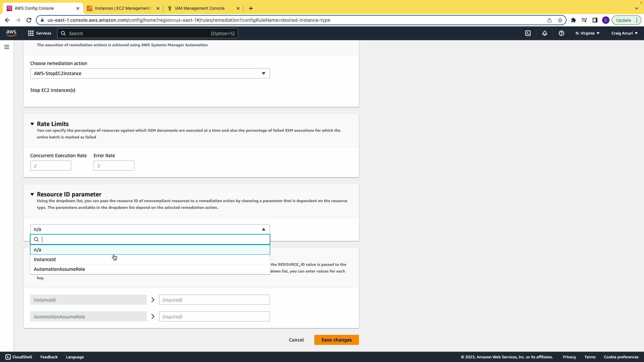Open the notifications bell

pos(545,33)
